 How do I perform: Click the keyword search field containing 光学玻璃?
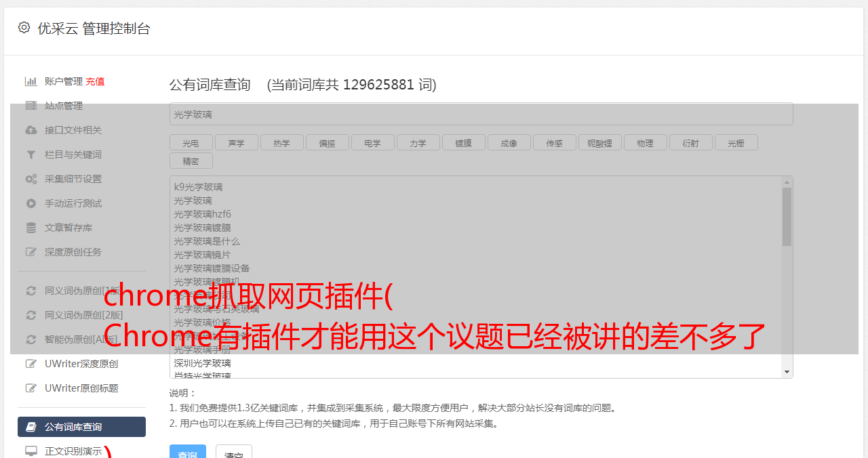click(x=481, y=114)
